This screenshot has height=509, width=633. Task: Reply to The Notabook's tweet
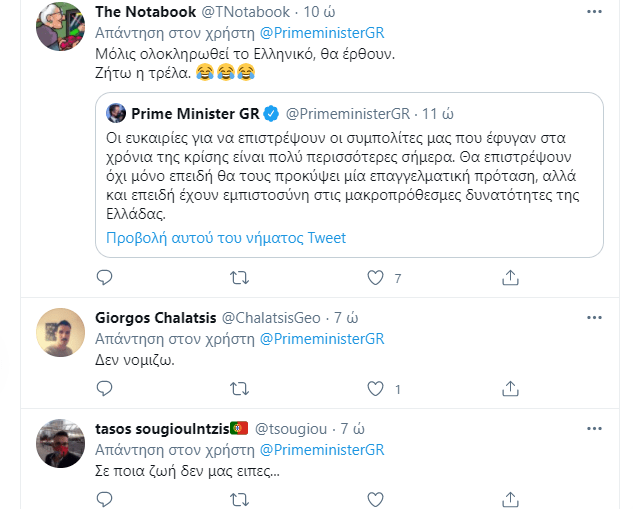click(x=106, y=277)
